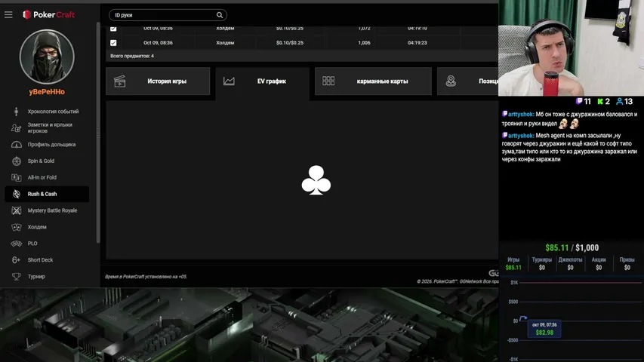Image resolution: width=644 pixels, height=362 pixels.
Task: Switch to История игры tab
Action: 158,81
